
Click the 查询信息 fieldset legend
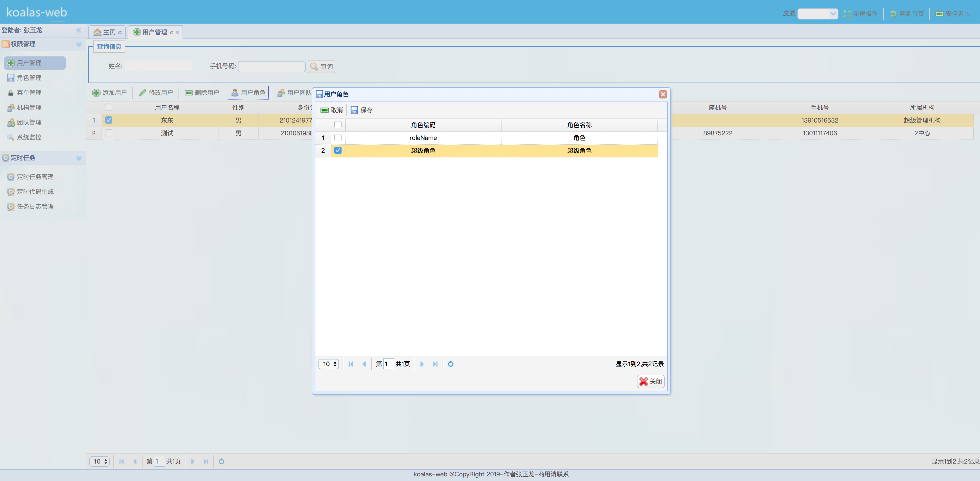[x=109, y=46]
